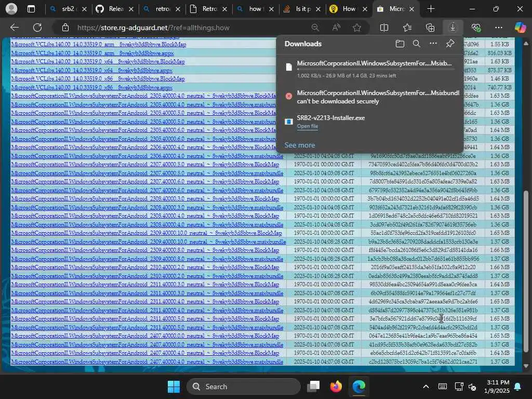532x399 pixels.
Task: Open Edge Settings and more menu
Action: coord(498,28)
